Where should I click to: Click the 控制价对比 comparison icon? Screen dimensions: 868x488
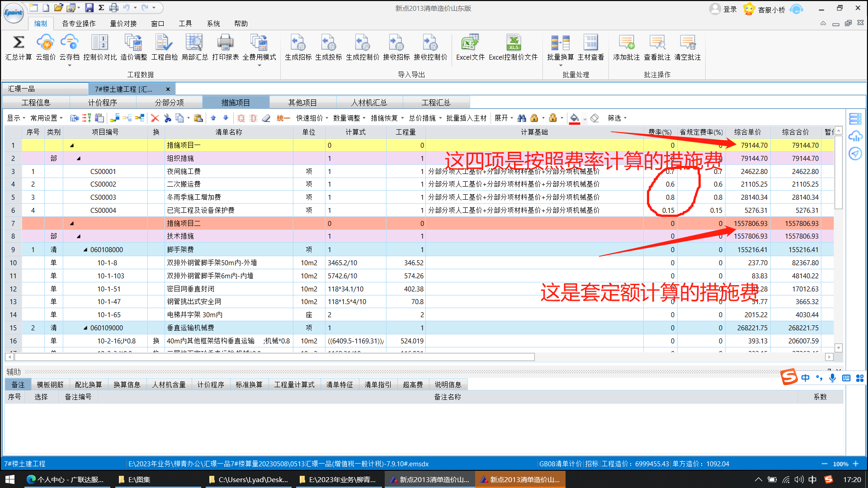pyautogui.click(x=100, y=43)
